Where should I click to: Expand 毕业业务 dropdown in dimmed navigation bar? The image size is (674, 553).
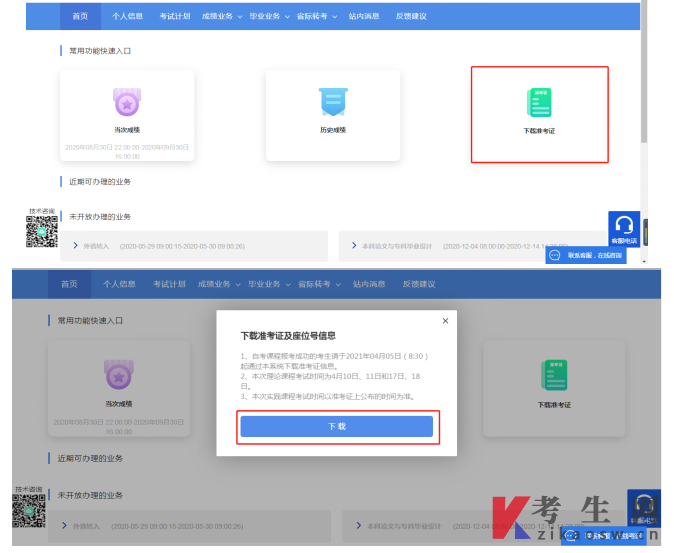coord(269,284)
